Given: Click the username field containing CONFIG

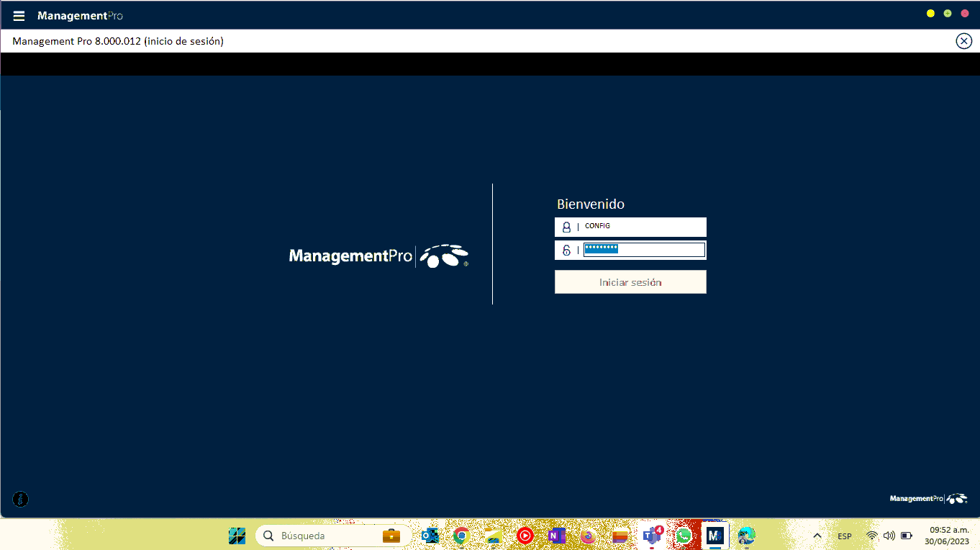Looking at the screenshot, I should (x=643, y=227).
